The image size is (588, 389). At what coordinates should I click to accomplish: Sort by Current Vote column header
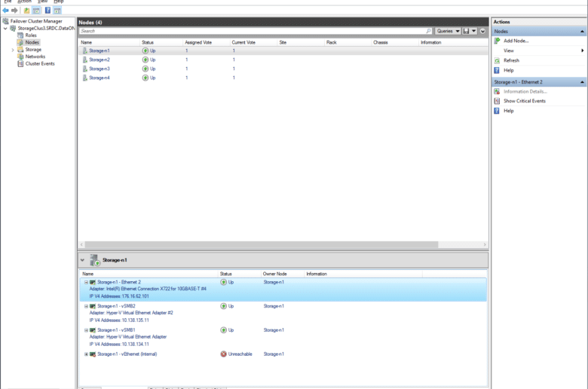(253, 42)
